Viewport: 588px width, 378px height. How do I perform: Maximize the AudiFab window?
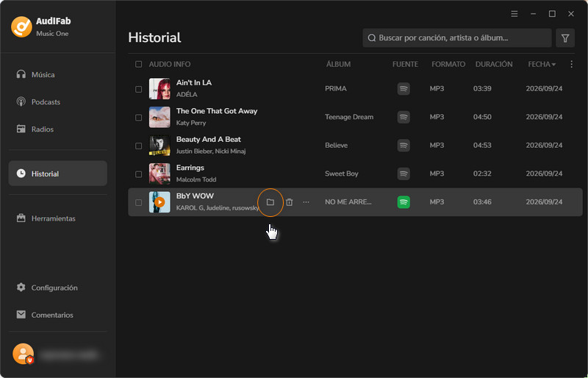[x=552, y=14]
